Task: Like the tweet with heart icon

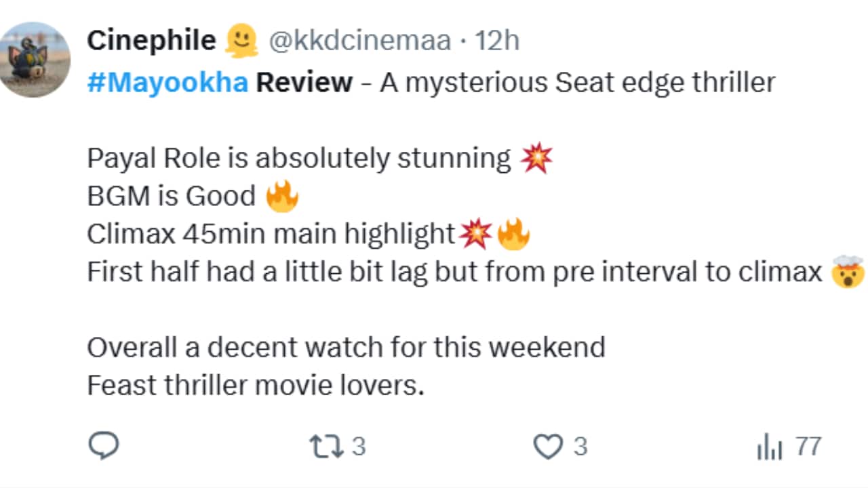Action: [x=548, y=447]
